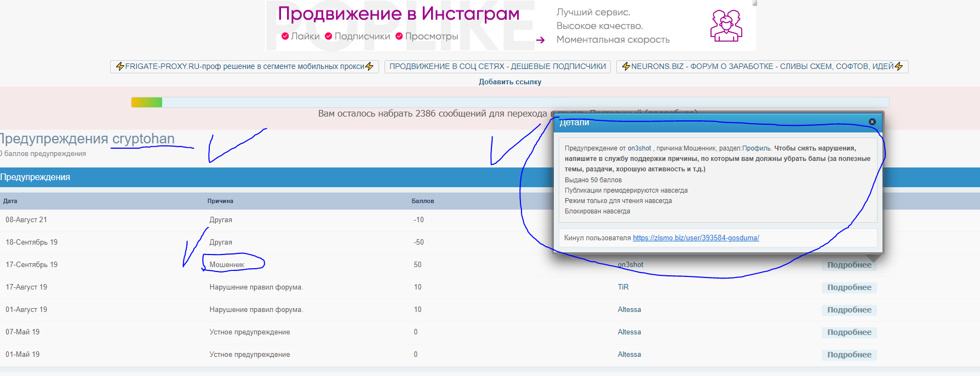Click Подробнее for 01-Май 19 warning
Viewport: 980px width, 376px height.
click(849, 355)
